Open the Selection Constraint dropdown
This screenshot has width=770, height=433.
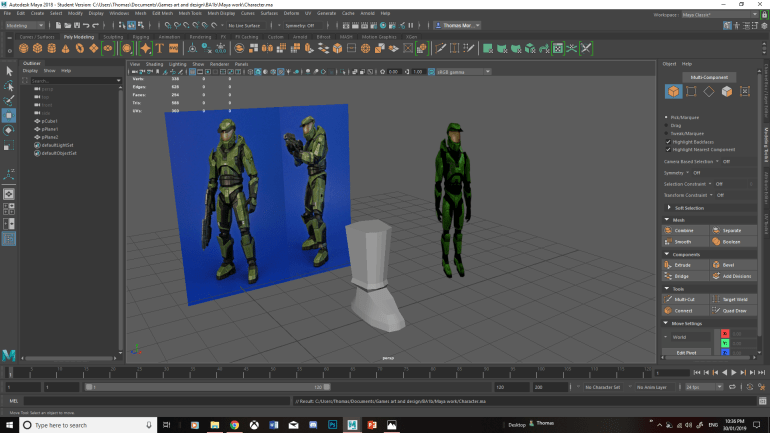pos(710,184)
